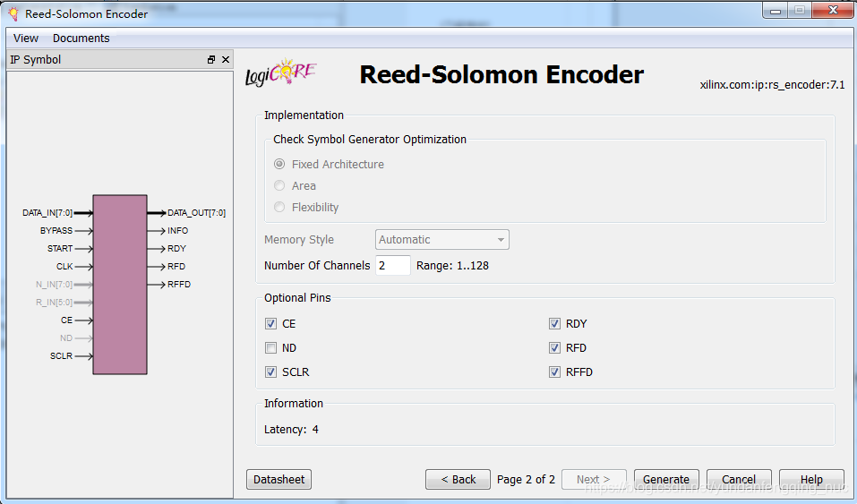
Task: Close the Reed-Solomon Encoder window
Action: point(833,11)
